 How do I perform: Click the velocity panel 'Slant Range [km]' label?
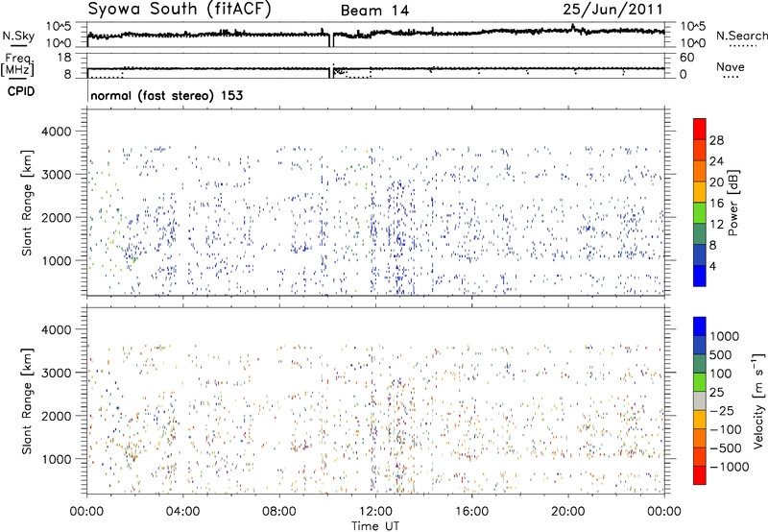point(27,400)
